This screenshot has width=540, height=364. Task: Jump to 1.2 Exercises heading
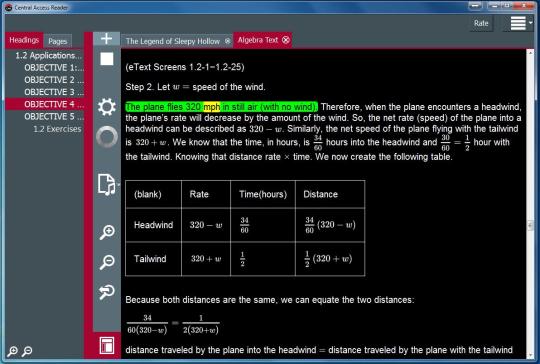pos(57,129)
